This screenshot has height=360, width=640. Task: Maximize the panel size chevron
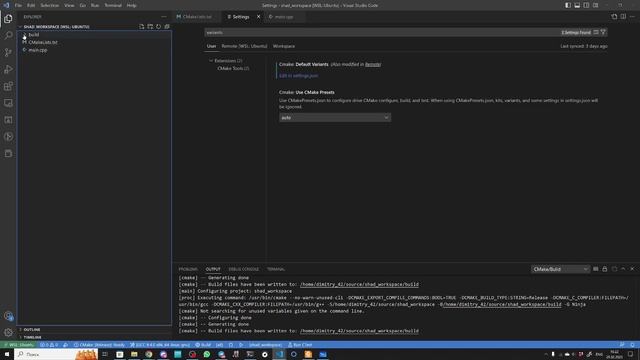coord(623,269)
